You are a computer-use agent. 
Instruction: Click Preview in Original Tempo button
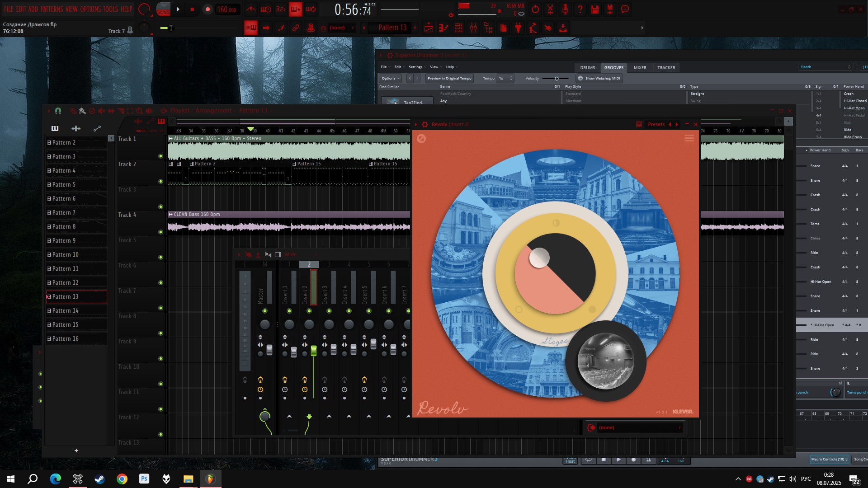449,78
